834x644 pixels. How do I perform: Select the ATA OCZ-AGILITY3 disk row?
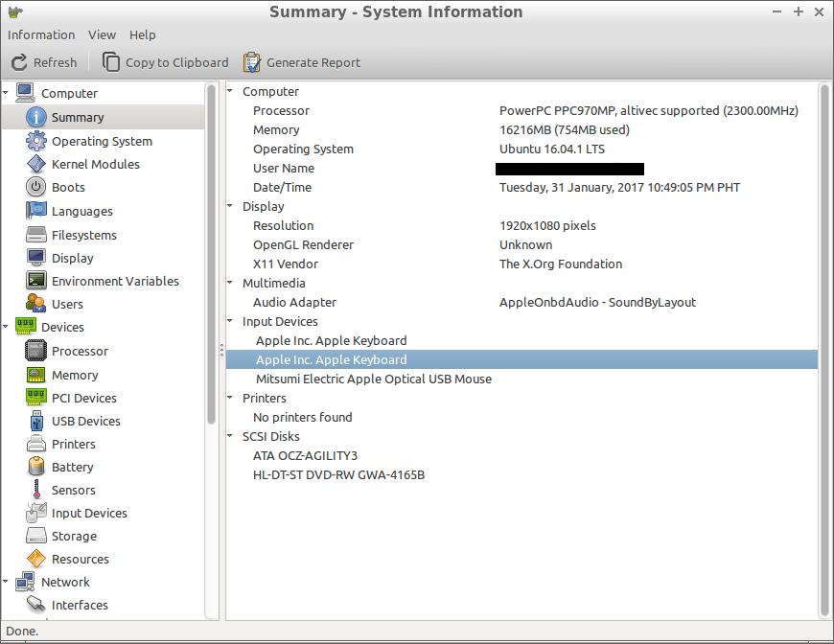tap(521, 455)
